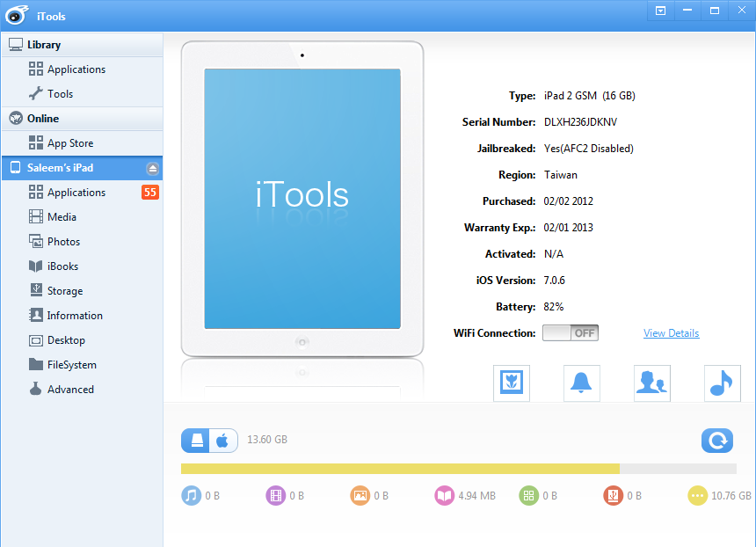The height and width of the screenshot is (547, 756).
Task: Toggle the WiFi Connection switch
Action: pyautogui.click(x=571, y=332)
